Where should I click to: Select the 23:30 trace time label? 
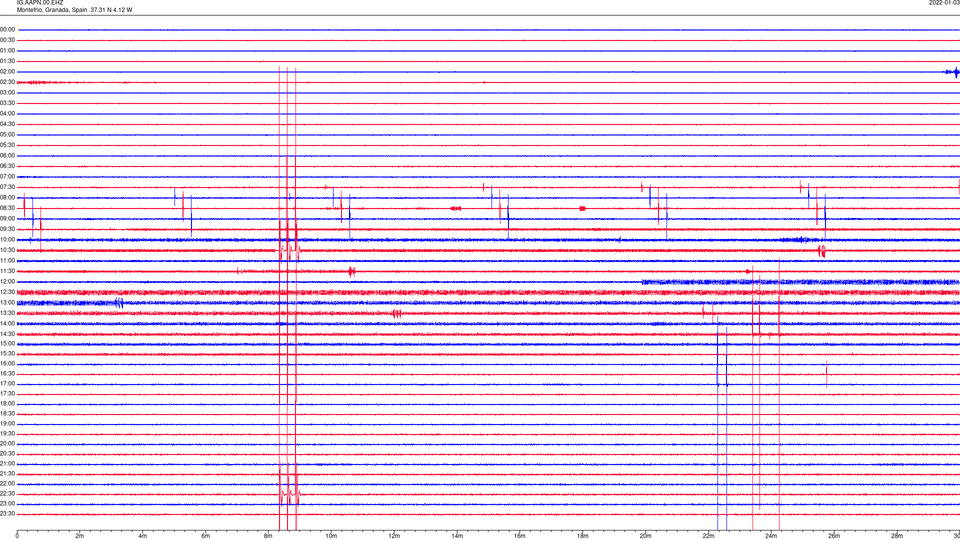(7, 514)
